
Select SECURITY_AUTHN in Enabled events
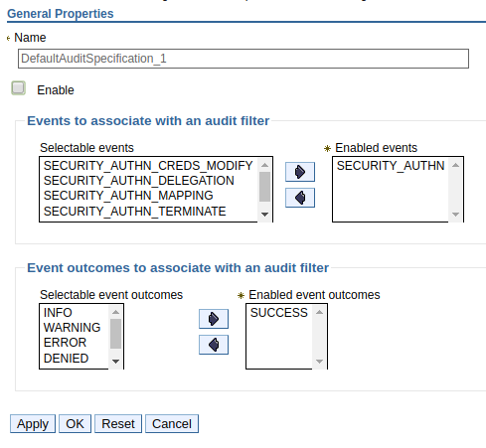[391, 165]
